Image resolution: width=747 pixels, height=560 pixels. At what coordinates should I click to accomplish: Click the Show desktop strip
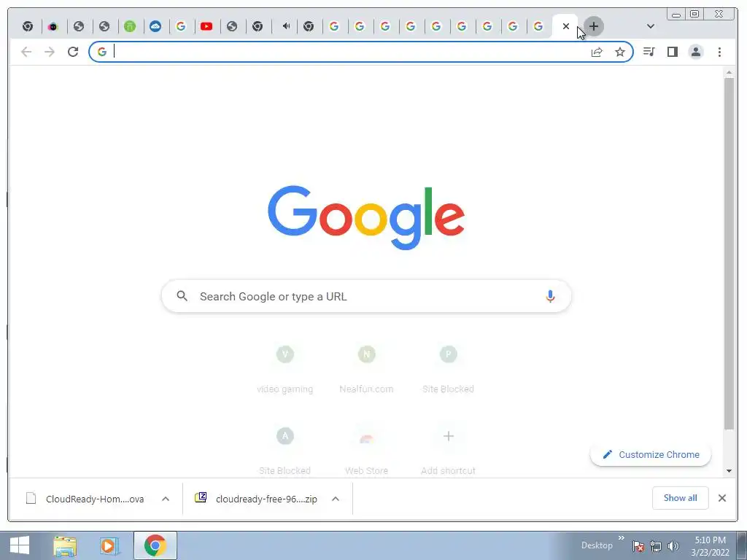click(742, 545)
